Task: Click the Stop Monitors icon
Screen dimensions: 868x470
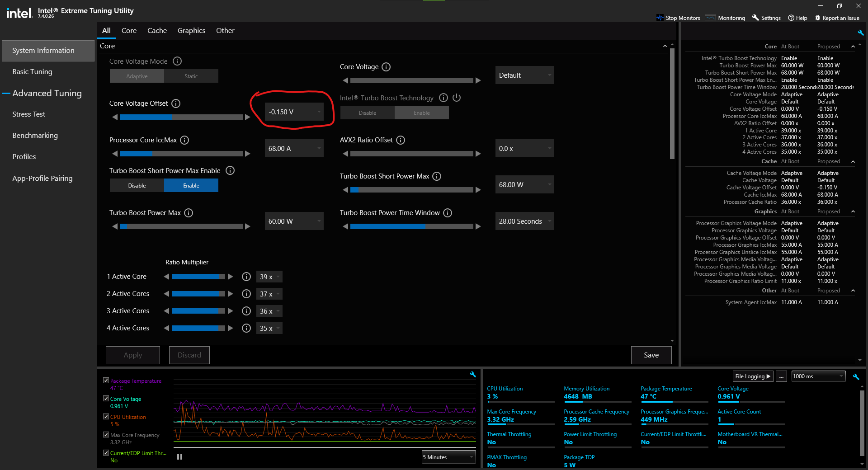Action: [x=660, y=18]
